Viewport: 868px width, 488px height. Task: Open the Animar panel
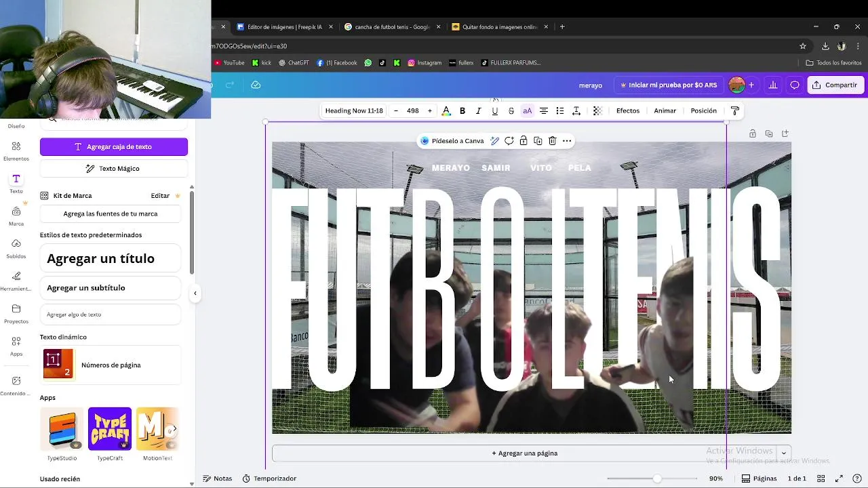665,110
